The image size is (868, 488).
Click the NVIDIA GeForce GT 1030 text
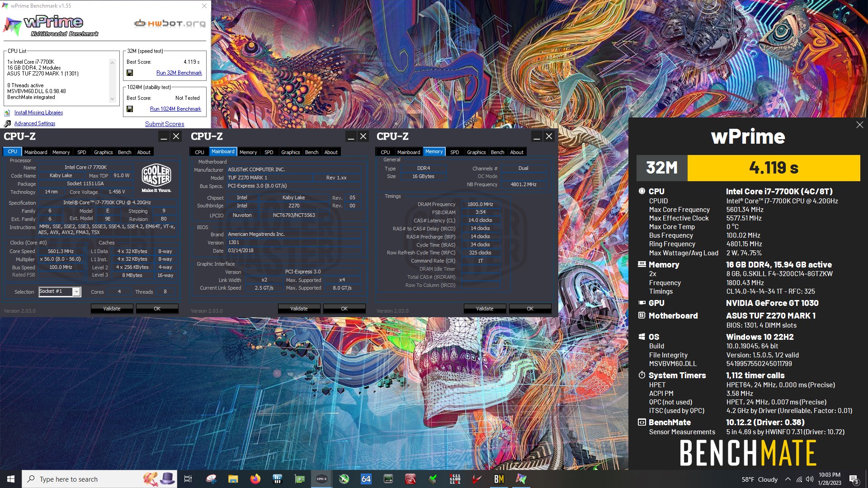click(x=772, y=303)
